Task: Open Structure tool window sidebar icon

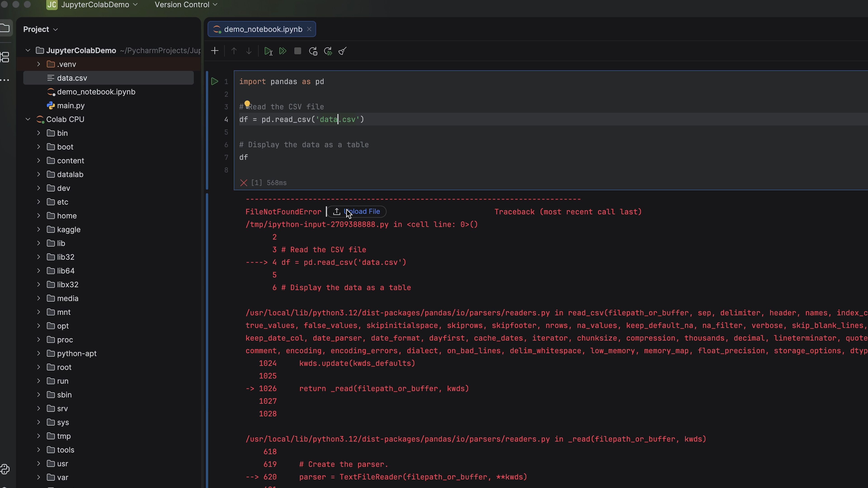Action: [x=5, y=57]
